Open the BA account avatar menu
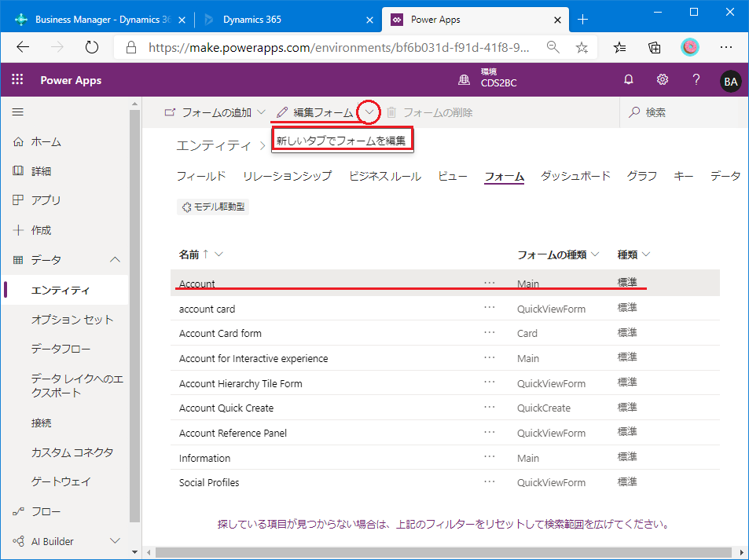Image resolution: width=749 pixels, height=560 pixels. pos(730,82)
